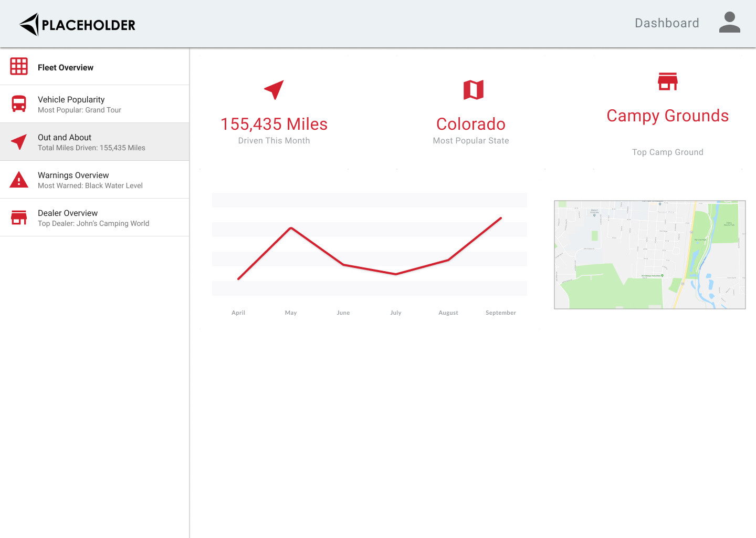Click the PLACEHOLDER brand text

point(88,25)
